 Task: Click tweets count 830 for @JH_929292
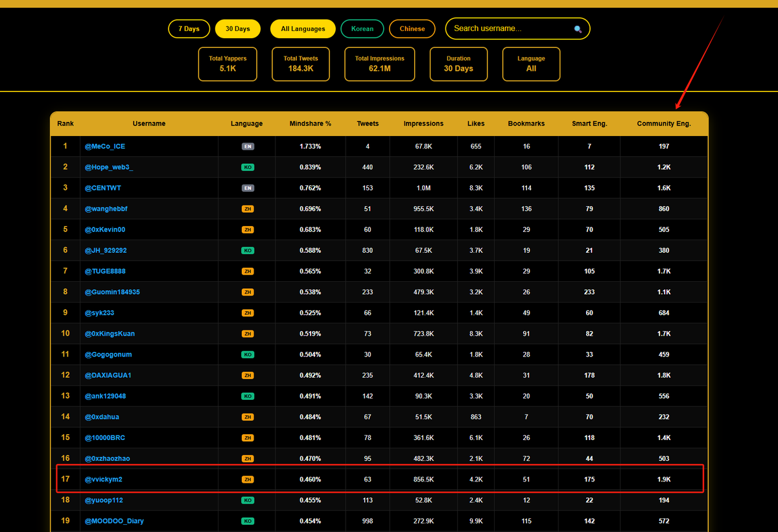tap(368, 250)
